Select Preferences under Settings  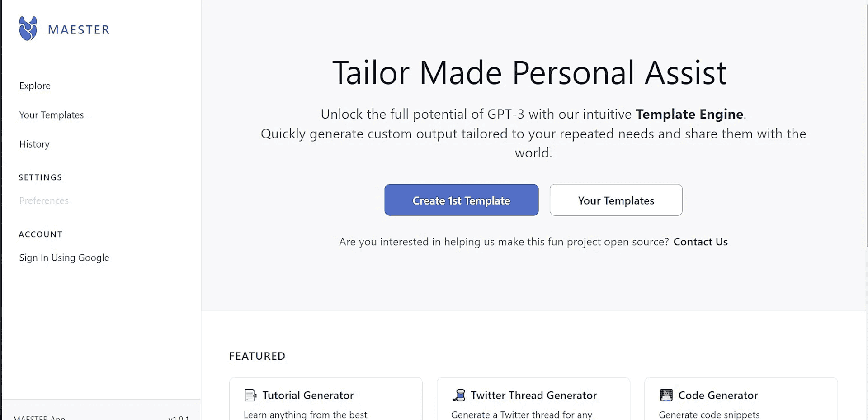click(x=44, y=200)
